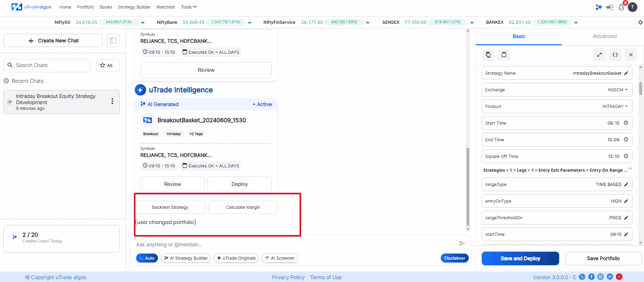Open the notifications bell
644x282 pixels.
click(621, 7)
